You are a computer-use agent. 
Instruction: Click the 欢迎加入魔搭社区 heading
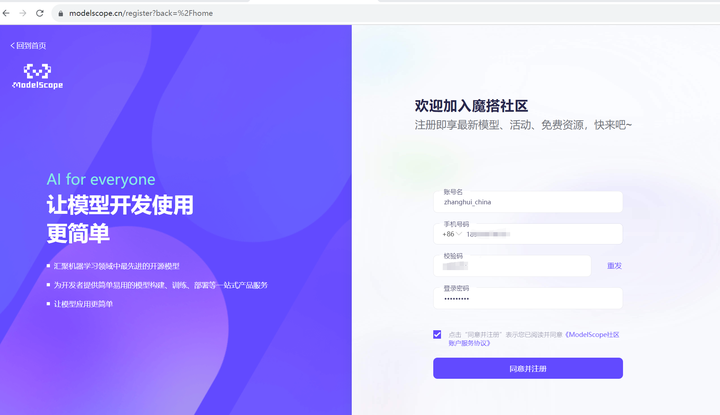coord(471,106)
